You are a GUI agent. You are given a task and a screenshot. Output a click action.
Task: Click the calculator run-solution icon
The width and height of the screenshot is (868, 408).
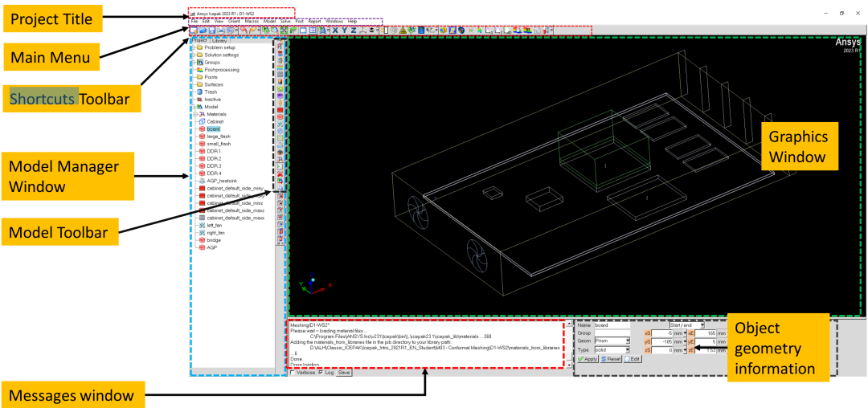421,31
